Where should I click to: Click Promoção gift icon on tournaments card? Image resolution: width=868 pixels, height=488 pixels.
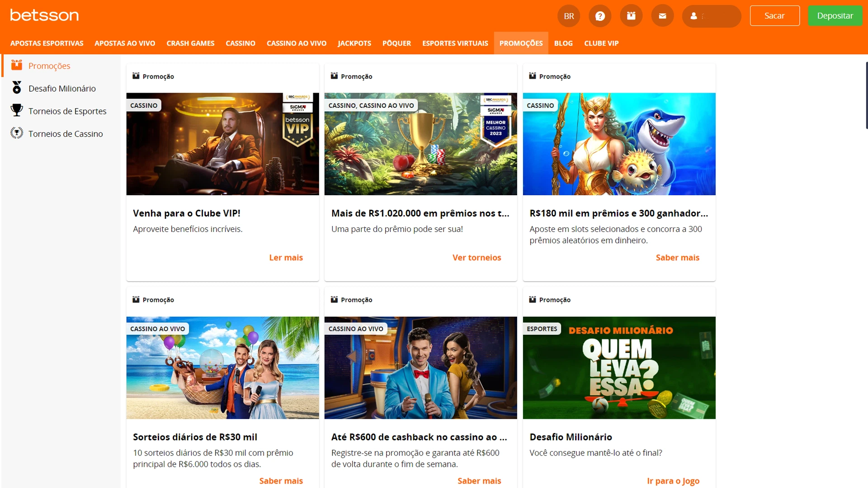click(334, 76)
